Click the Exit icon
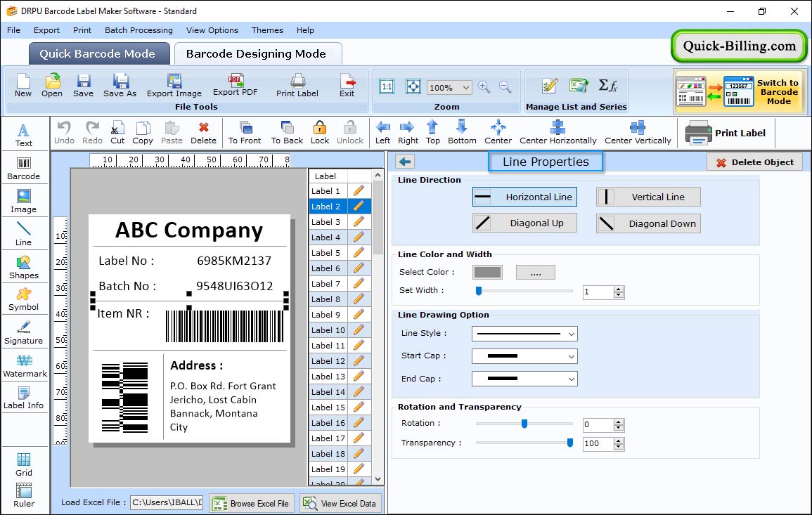The width and height of the screenshot is (812, 515). click(347, 86)
